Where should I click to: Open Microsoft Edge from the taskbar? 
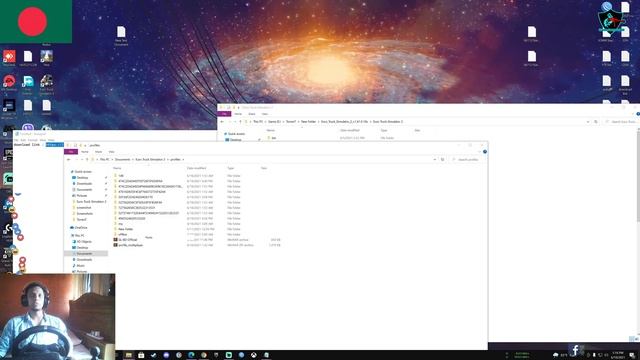pos(191,355)
